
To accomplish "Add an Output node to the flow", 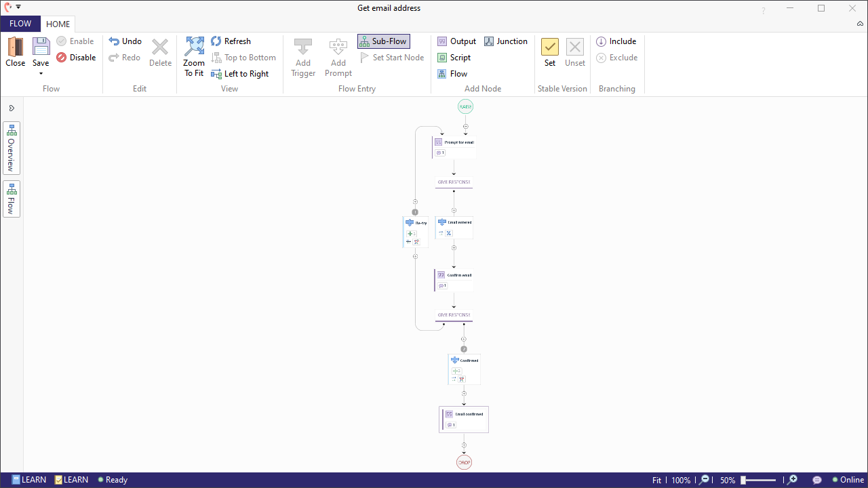I will pos(457,41).
